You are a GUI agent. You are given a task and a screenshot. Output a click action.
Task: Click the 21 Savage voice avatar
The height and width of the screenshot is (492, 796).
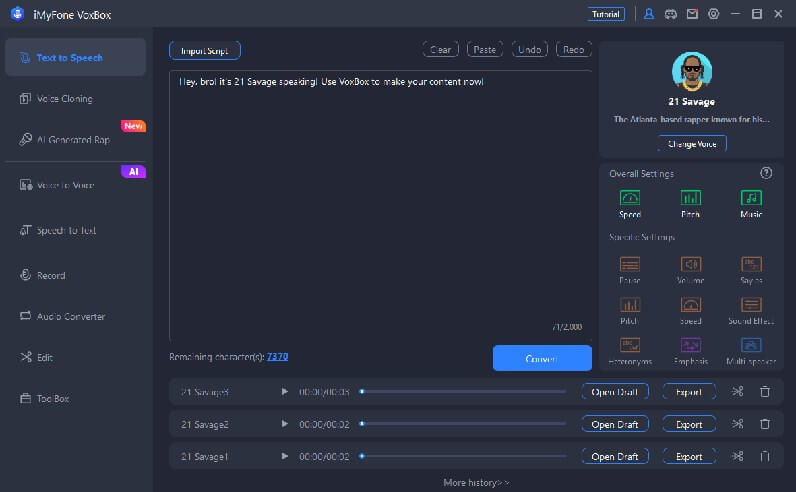click(x=691, y=72)
